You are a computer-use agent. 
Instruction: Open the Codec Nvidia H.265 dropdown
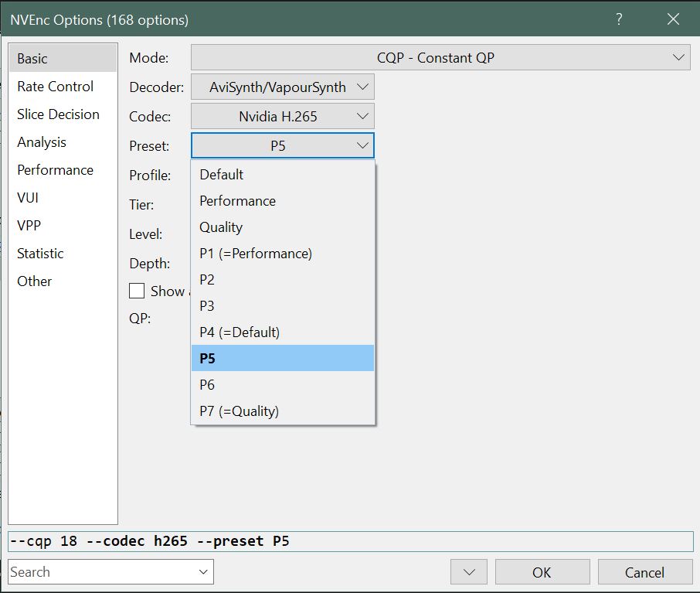[x=283, y=116]
